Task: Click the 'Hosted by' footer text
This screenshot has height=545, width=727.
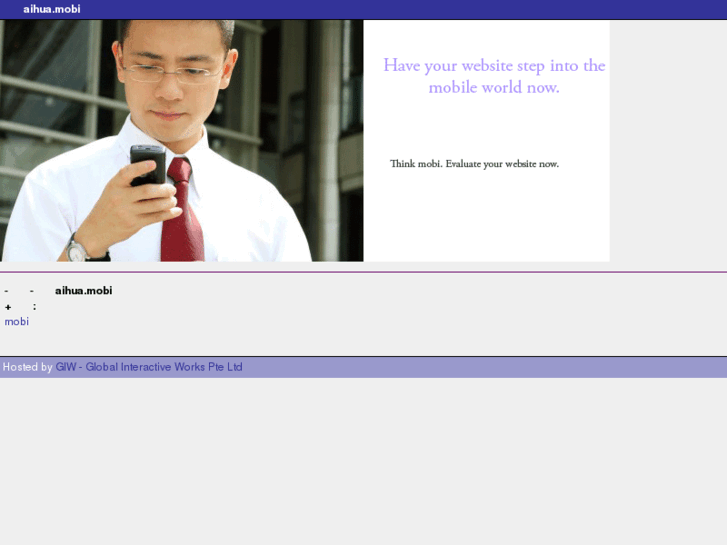Action: tap(27, 367)
